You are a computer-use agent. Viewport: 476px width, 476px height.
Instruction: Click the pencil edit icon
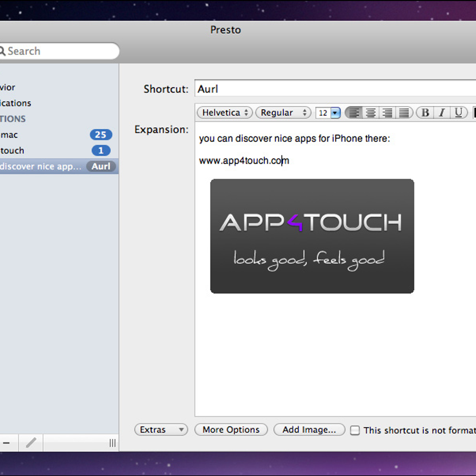tap(31, 443)
